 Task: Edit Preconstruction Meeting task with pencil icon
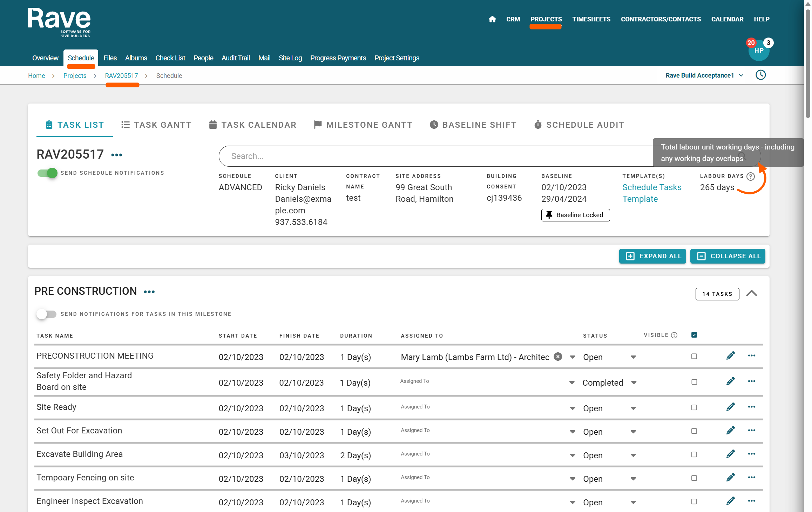[730, 356]
